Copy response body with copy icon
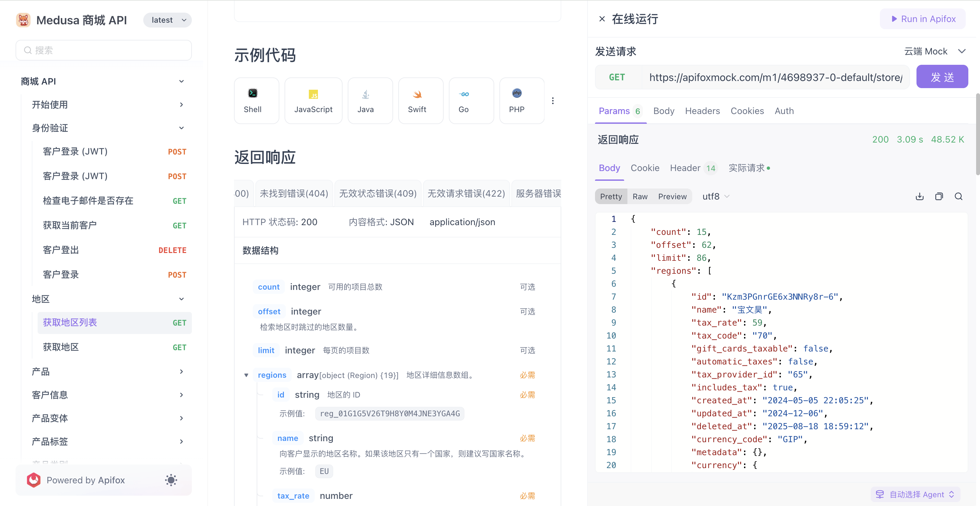The width and height of the screenshot is (980, 506). pos(939,197)
